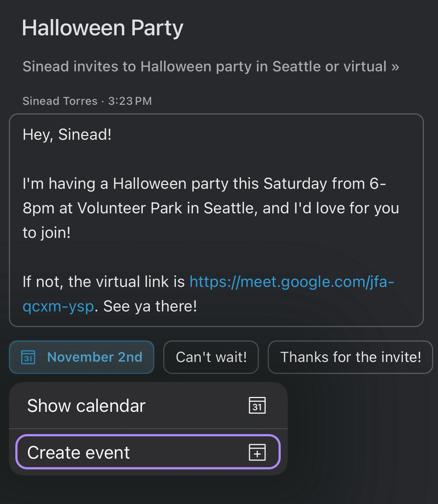
Task: Click the double chevron after the summary
Action: (x=395, y=67)
